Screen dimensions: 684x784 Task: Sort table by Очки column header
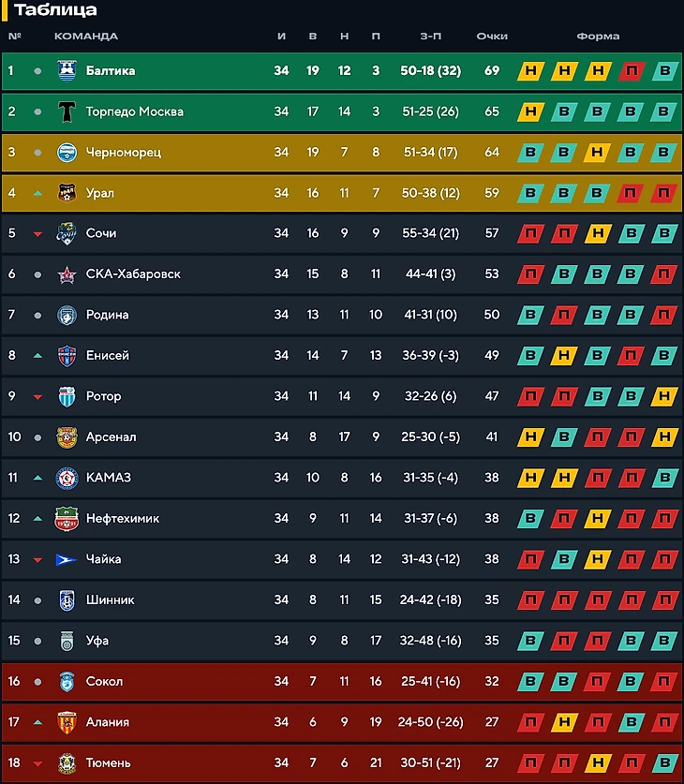click(492, 37)
